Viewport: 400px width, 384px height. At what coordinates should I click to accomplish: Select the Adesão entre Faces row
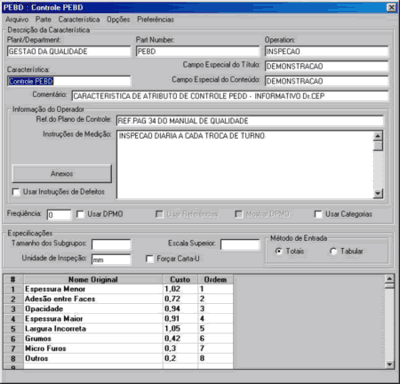pyautogui.click(x=118, y=299)
